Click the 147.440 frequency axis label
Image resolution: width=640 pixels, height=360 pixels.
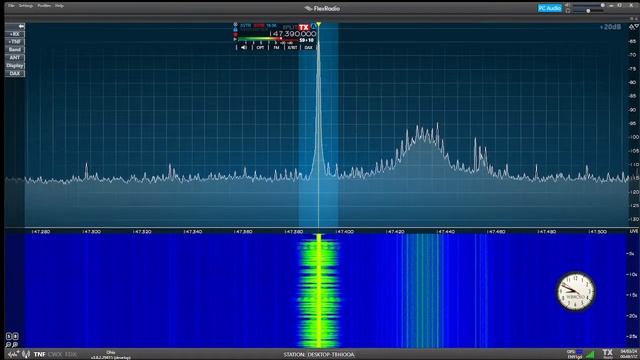coord(446,231)
